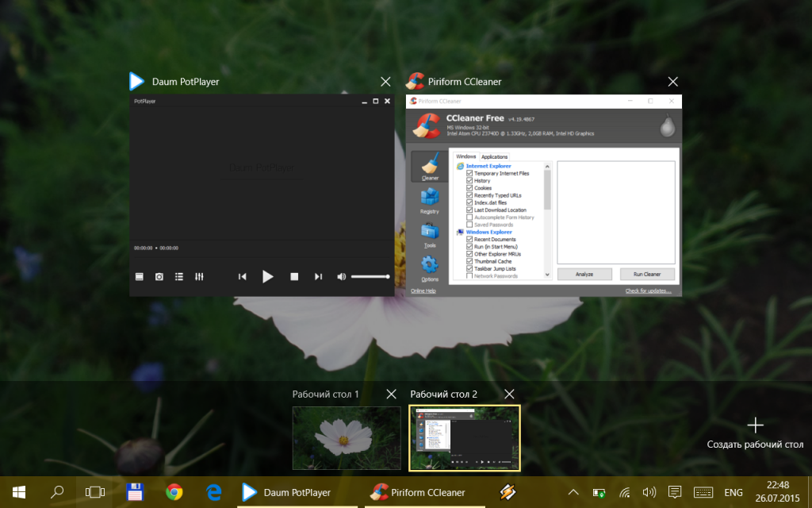Mute audio using PotPlayer speaker icon
The width and height of the screenshot is (812, 508).
[x=341, y=276]
